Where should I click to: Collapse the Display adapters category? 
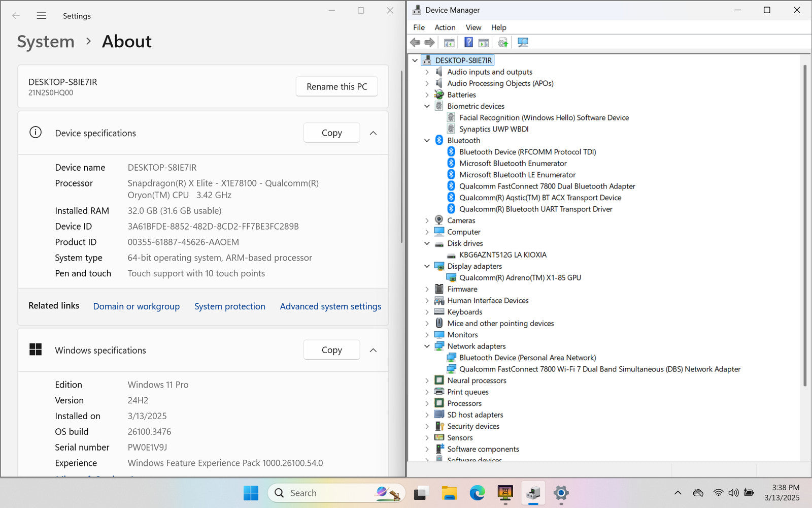[427, 266]
